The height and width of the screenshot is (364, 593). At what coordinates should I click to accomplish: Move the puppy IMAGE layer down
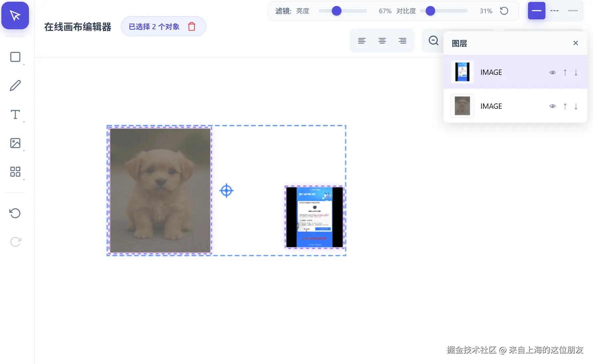[x=576, y=106]
